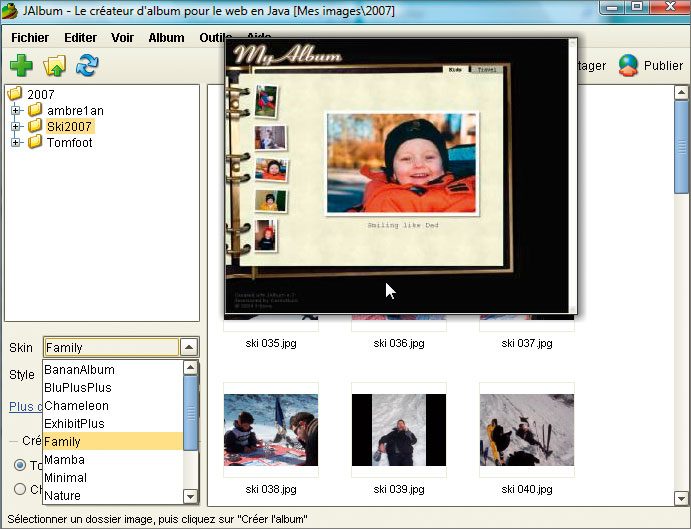Expand the Ski2007 tree node
Viewport: 691px width, 529px height.
pos(16,127)
